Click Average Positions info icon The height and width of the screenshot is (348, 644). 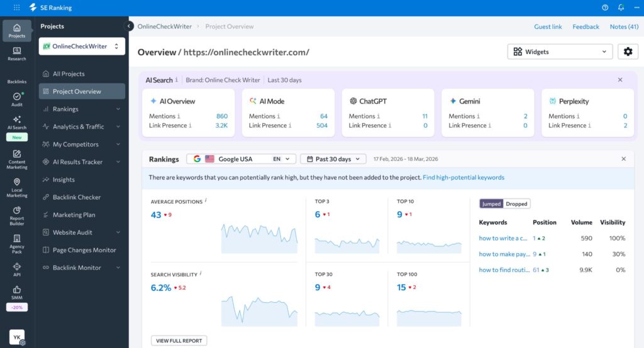tap(206, 200)
